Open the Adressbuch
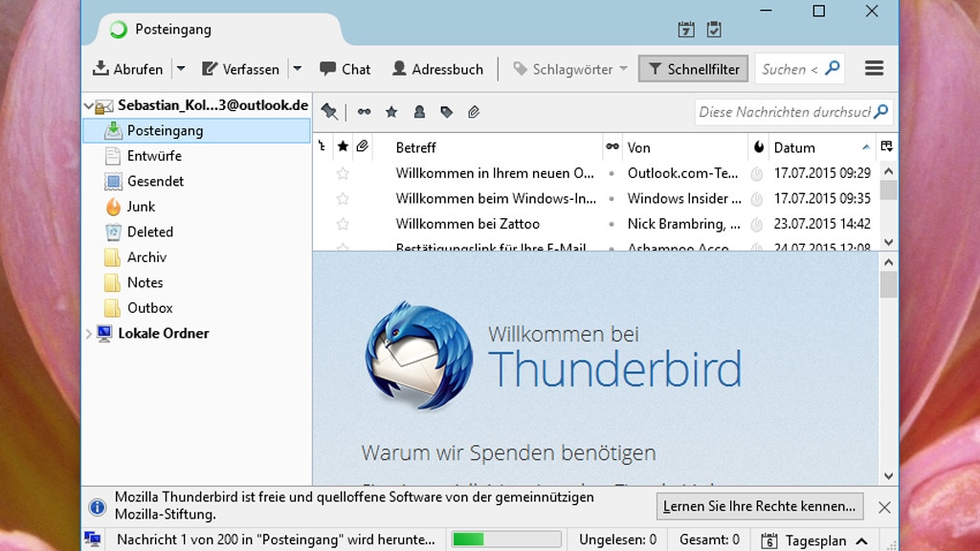Screen dimensions: 980x551 (x=437, y=69)
